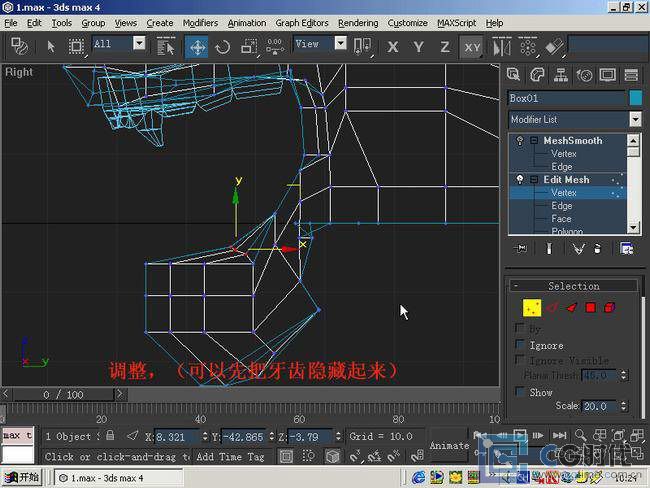Enable Ignore Backfacing checkbox
The width and height of the screenshot is (650, 488).
(x=520, y=344)
